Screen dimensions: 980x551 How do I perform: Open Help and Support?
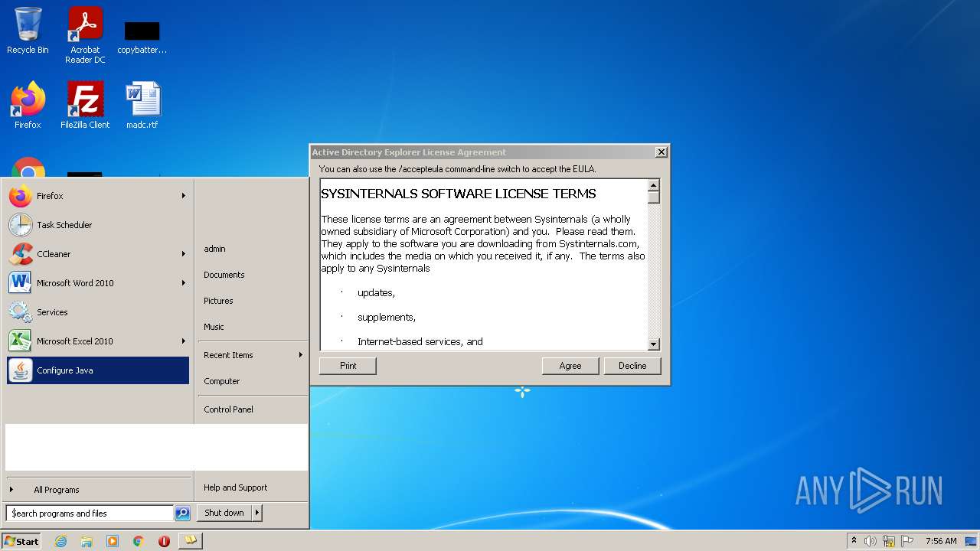(x=236, y=487)
